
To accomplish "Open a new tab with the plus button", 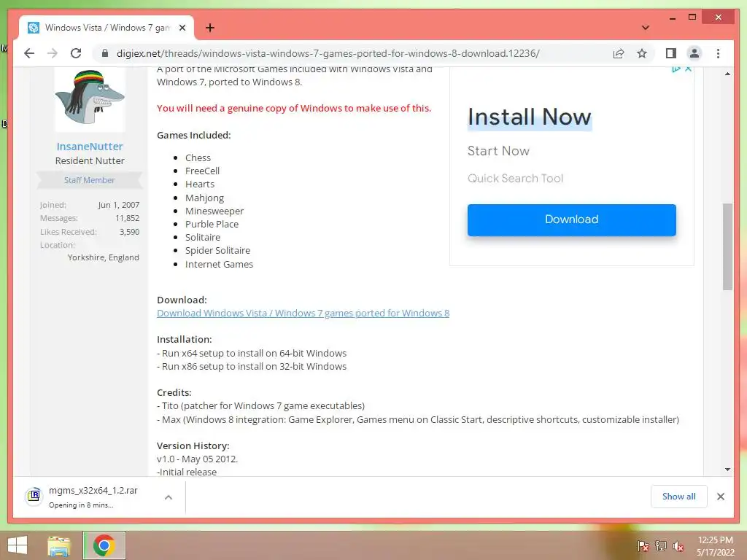I will 209,28.
